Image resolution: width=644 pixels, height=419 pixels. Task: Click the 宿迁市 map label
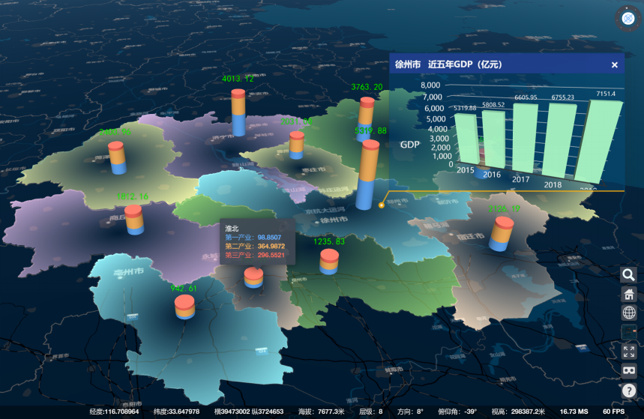click(x=470, y=236)
